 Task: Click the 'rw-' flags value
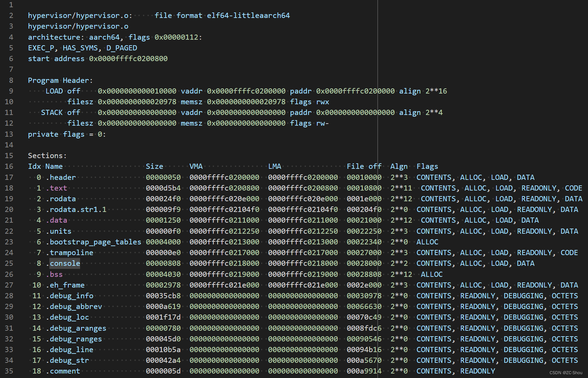point(322,123)
